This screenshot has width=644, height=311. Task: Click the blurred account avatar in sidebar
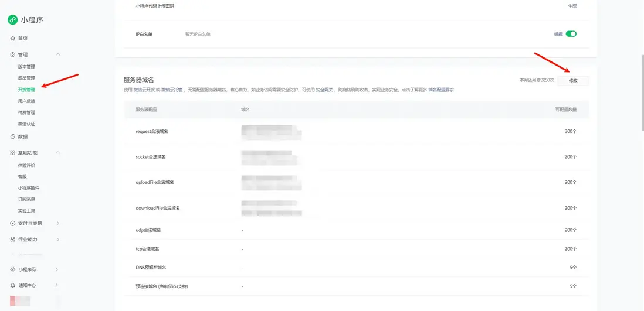(20, 300)
